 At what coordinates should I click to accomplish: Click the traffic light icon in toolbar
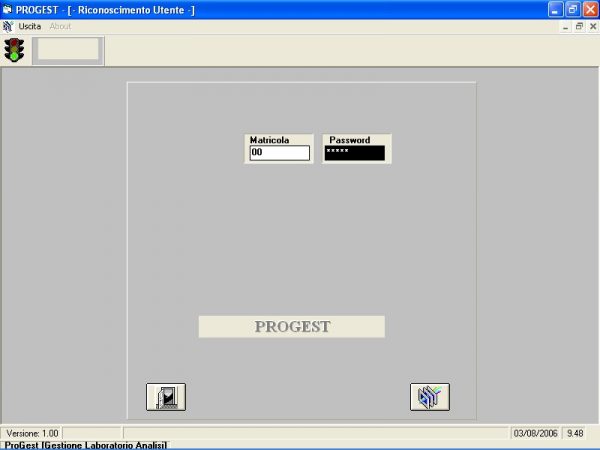coord(14,50)
